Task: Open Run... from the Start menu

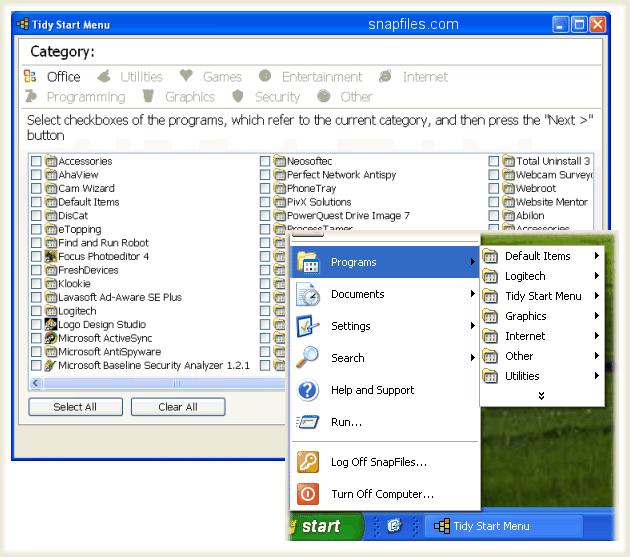Action: pyautogui.click(x=346, y=422)
